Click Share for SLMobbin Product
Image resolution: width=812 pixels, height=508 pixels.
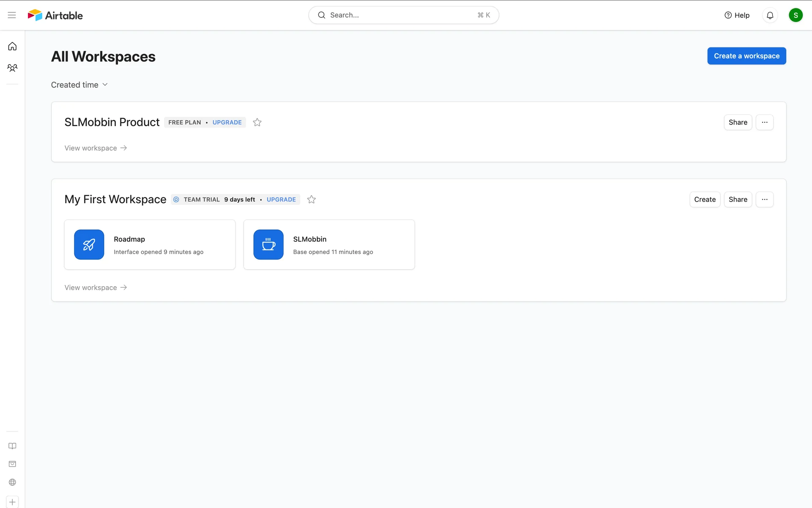[738, 122]
